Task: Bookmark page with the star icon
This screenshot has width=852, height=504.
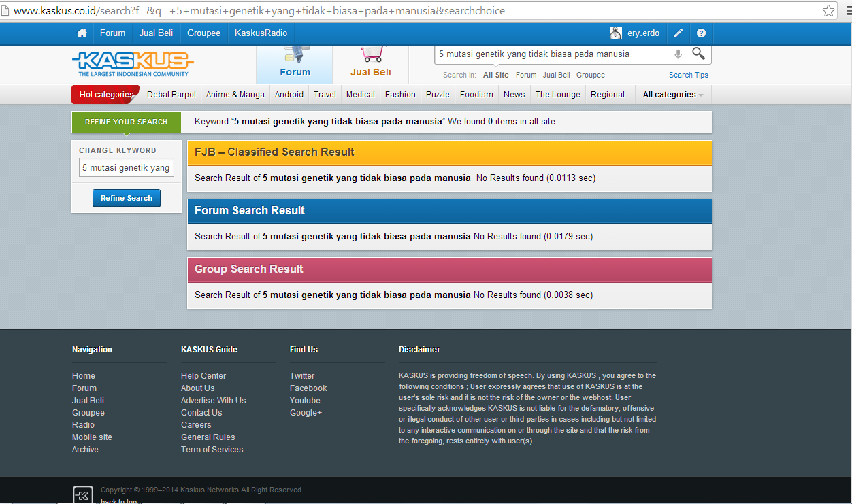Action: [x=828, y=11]
